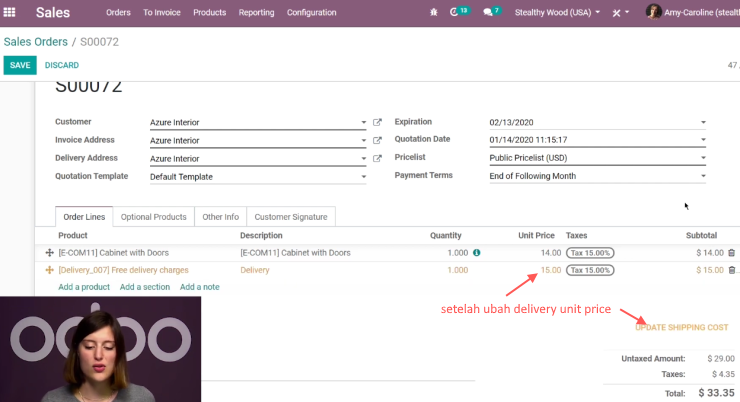
Task: Open the Quotation Date picker arrow
Action: (703, 140)
